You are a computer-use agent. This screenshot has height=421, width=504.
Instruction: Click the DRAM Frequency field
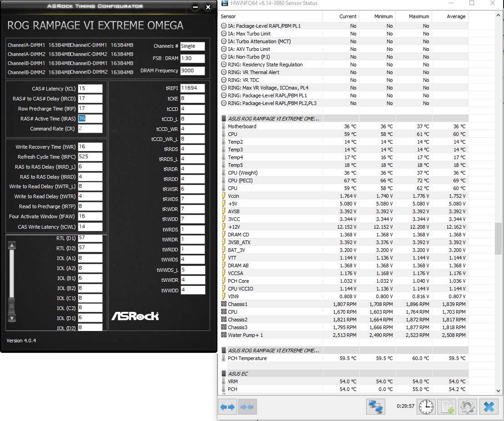pyautogui.click(x=192, y=71)
